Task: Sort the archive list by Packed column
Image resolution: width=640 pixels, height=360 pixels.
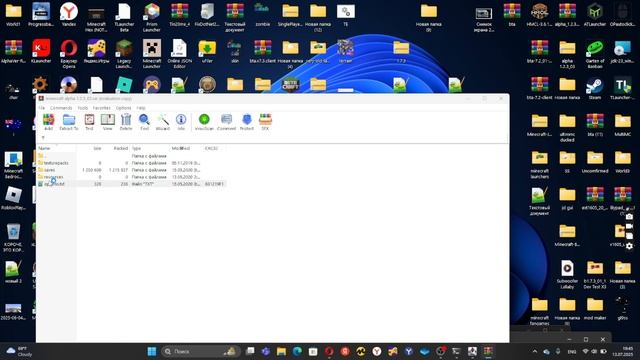Action: [116, 148]
